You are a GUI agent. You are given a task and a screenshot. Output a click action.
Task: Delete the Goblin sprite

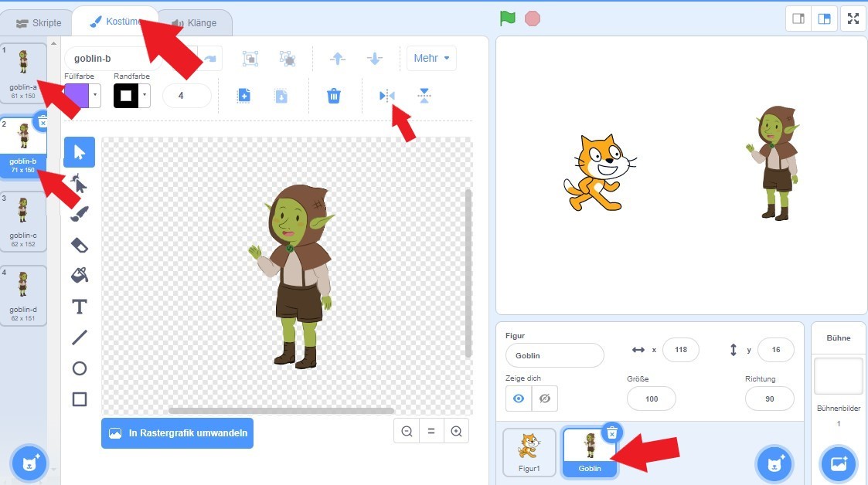coord(611,433)
